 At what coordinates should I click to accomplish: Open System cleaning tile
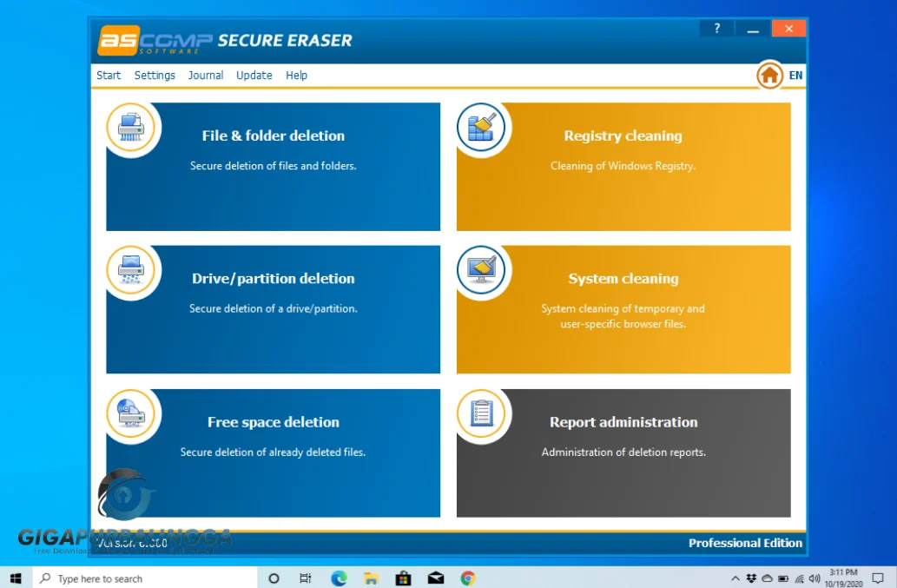coord(623,309)
